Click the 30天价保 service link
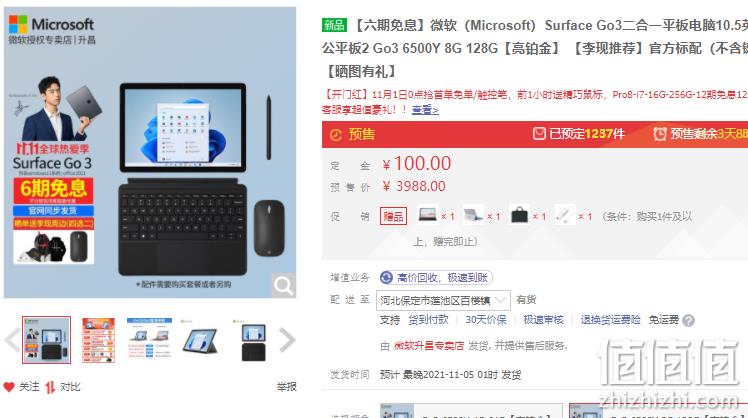 pos(486,320)
